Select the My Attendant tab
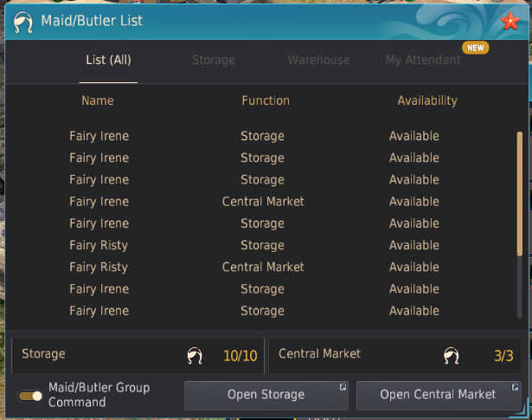The image size is (532, 420). pyautogui.click(x=423, y=61)
